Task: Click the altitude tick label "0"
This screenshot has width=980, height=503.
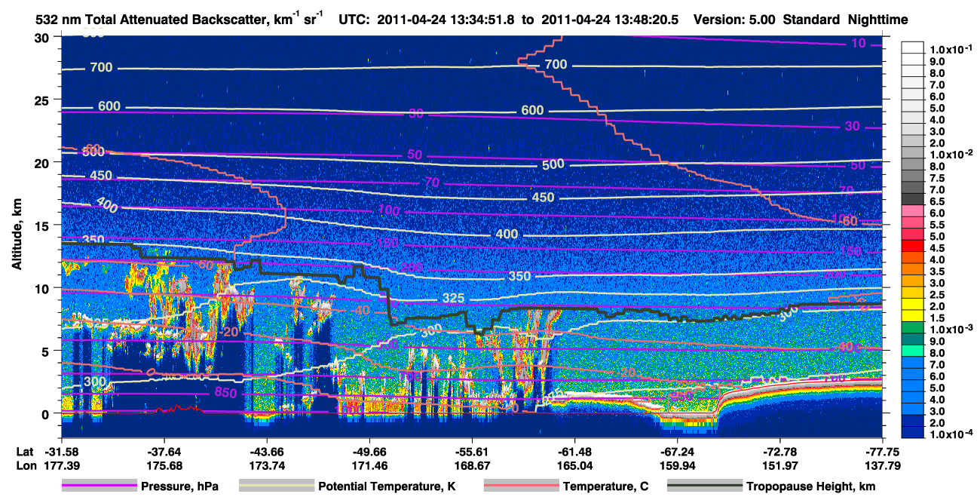Action: click(47, 413)
